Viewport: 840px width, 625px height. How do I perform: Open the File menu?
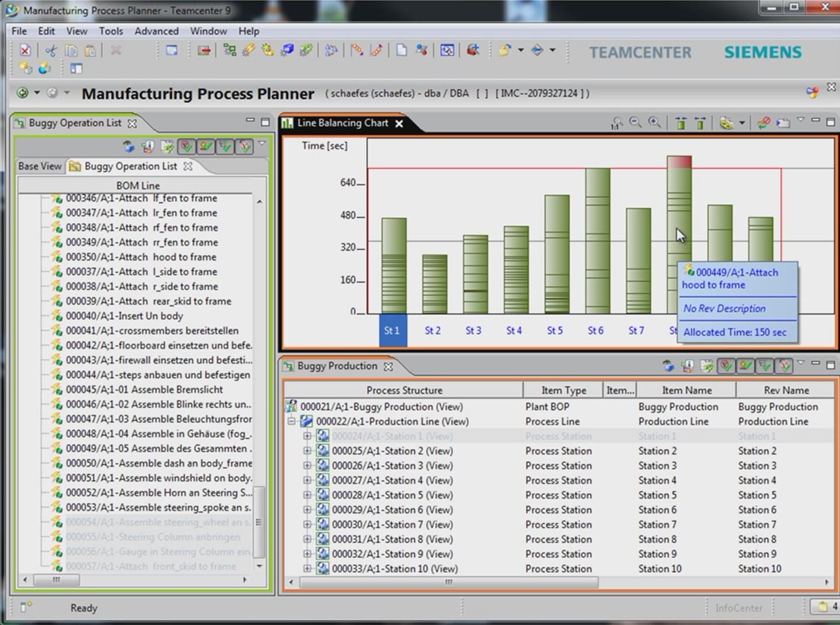(x=19, y=31)
